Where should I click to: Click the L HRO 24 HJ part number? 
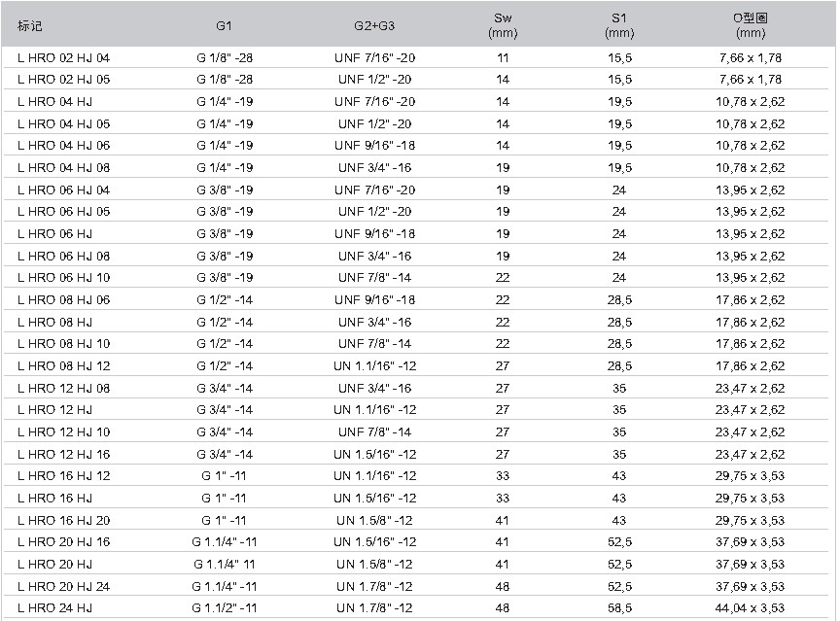[54, 607]
